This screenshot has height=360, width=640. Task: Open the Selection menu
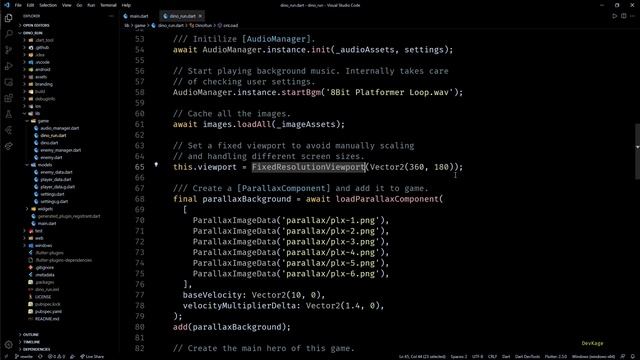click(48, 5)
